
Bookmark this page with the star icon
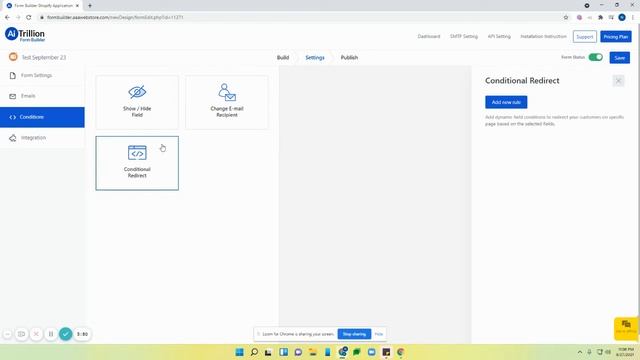pos(566,17)
